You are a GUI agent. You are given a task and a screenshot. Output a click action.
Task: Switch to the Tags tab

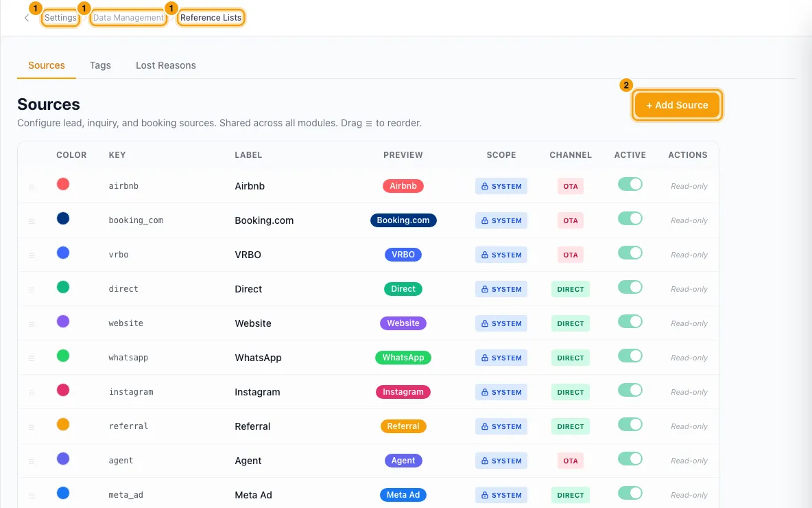coord(100,65)
